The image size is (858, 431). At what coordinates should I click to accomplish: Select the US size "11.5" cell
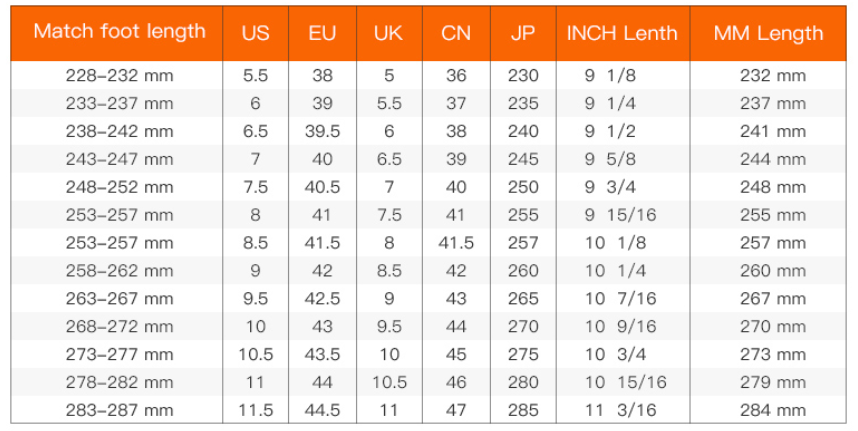pyautogui.click(x=255, y=410)
